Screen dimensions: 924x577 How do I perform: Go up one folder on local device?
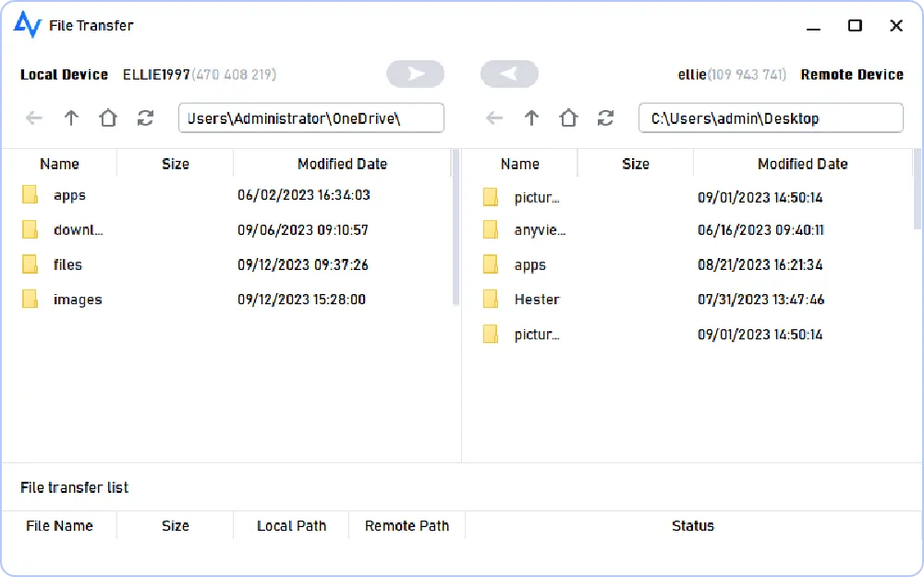click(71, 117)
